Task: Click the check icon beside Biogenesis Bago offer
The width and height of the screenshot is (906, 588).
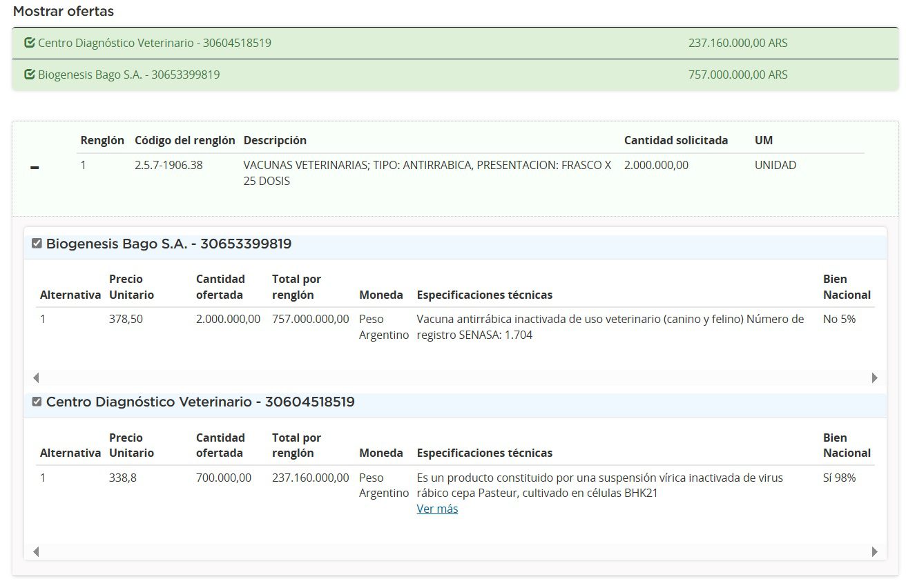Action: point(29,75)
